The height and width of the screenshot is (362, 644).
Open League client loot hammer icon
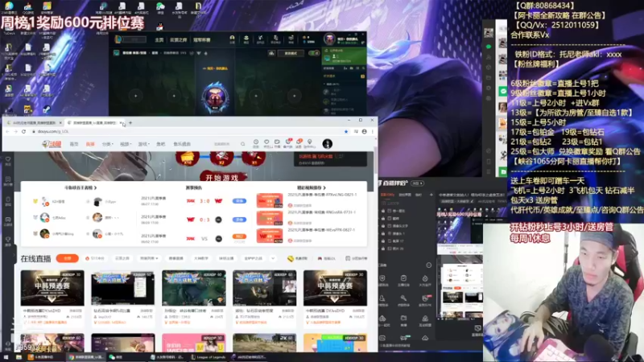(260, 39)
